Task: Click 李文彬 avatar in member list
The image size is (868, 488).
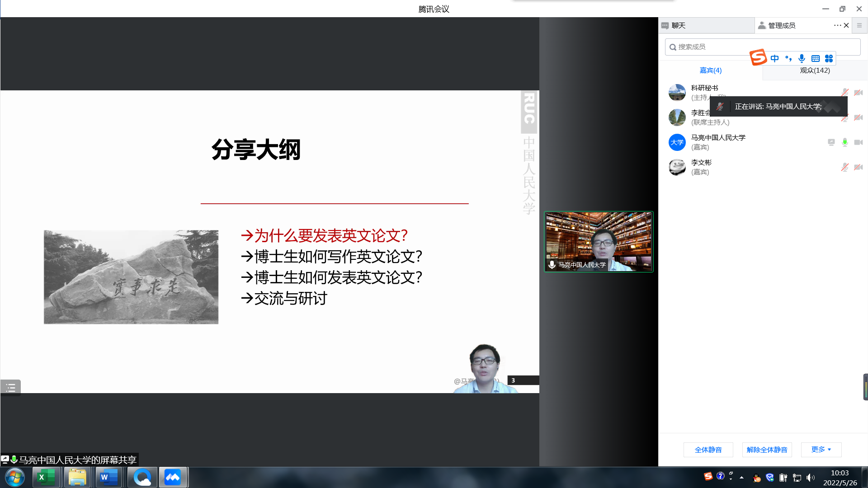Action: 677,167
